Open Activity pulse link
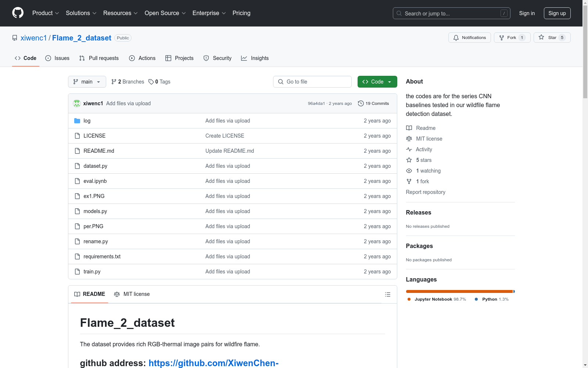 tap(419, 149)
